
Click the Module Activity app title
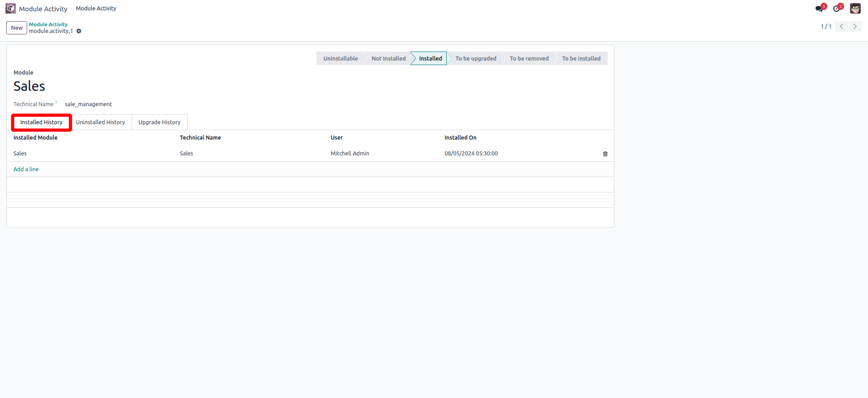pyautogui.click(x=43, y=9)
